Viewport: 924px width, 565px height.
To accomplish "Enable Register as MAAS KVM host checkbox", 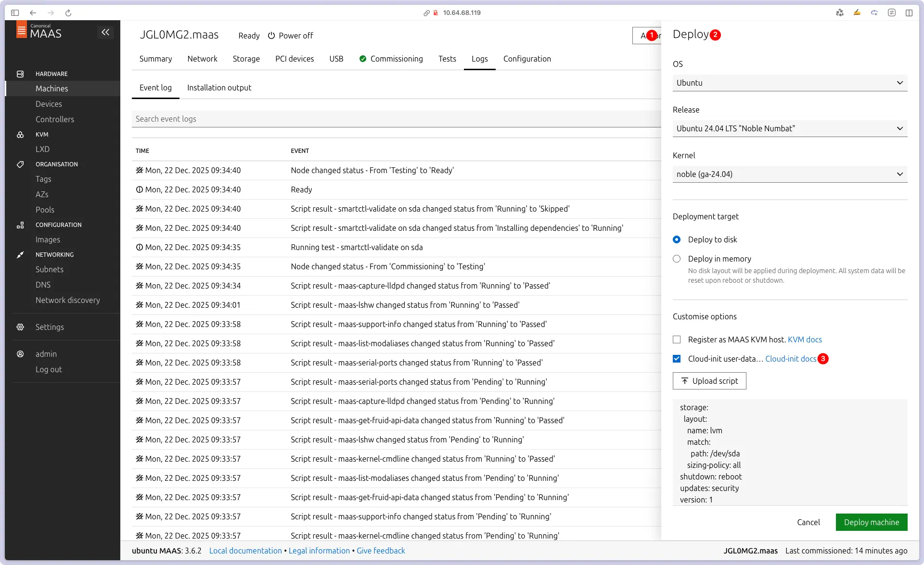I will tap(677, 339).
